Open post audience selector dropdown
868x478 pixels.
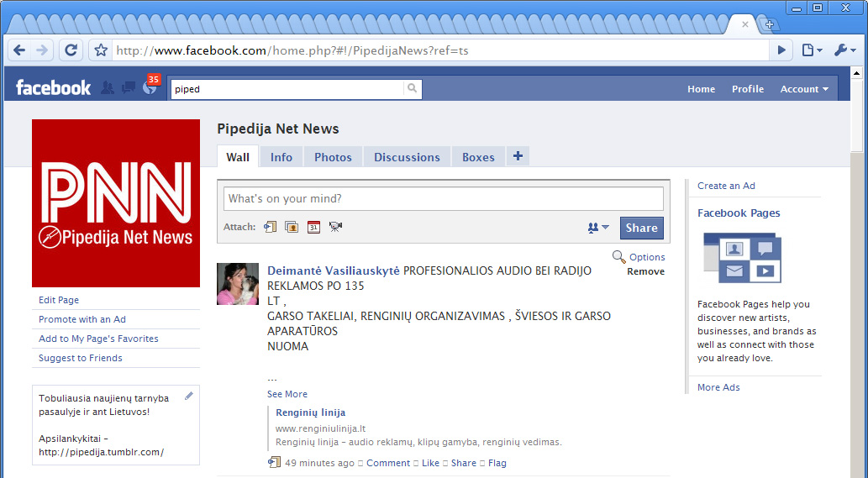(598, 228)
